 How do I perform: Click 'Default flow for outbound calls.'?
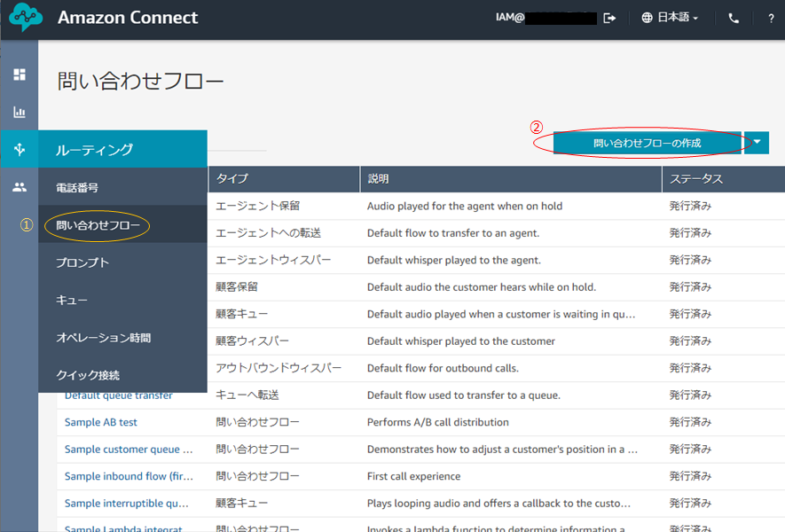(x=443, y=368)
